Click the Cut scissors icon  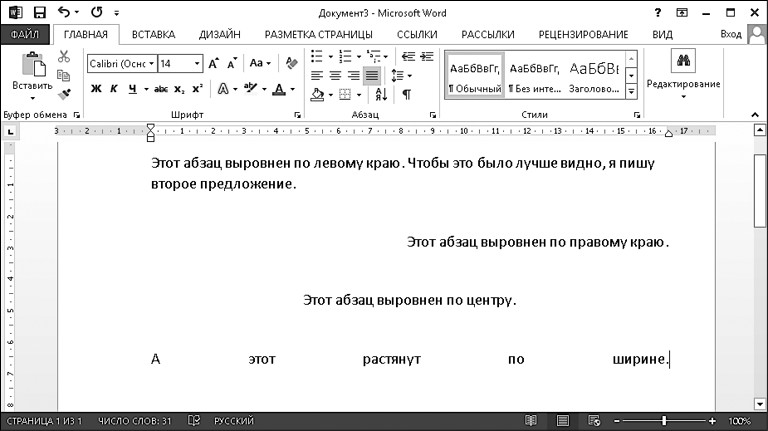click(64, 56)
